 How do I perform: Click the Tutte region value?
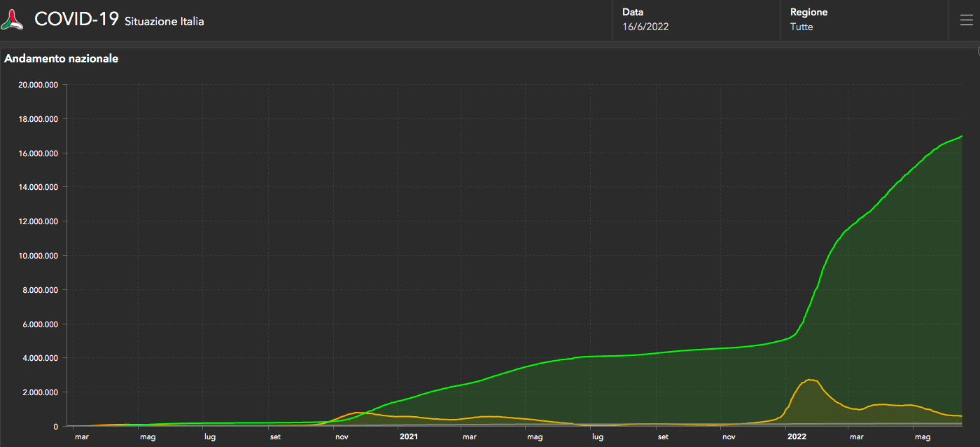point(801,27)
